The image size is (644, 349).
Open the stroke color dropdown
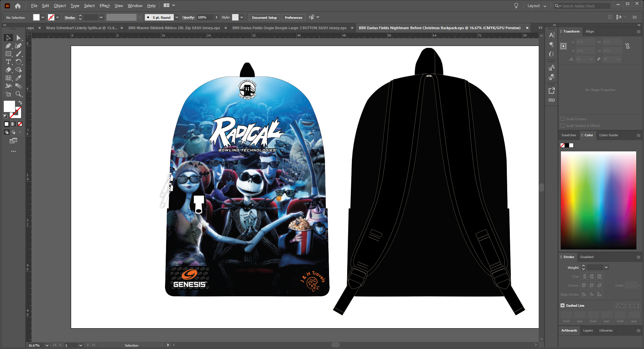[x=58, y=17]
